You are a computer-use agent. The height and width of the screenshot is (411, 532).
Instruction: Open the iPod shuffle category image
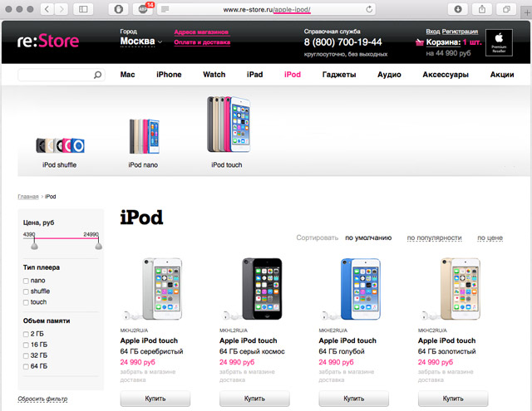(60, 145)
